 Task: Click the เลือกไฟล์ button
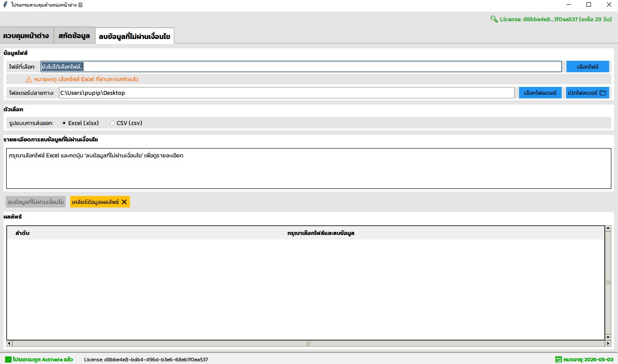(587, 67)
